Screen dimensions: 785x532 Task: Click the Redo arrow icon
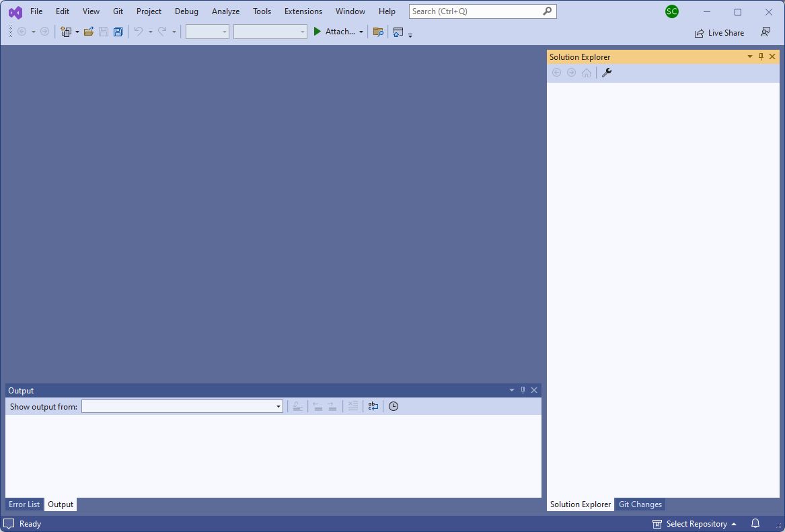coord(162,32)
